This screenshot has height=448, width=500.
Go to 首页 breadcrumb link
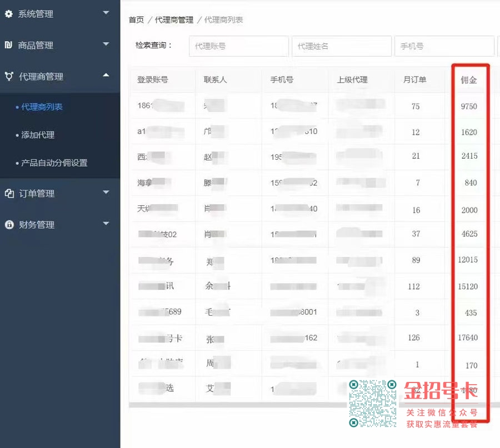136,20
